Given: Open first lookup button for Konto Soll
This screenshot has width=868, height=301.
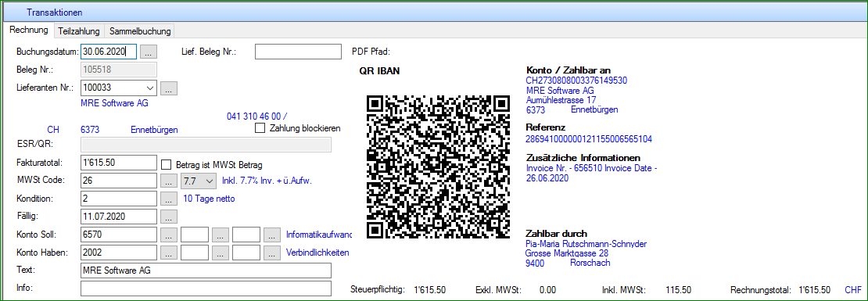Looking at the screenshot, I should tap(170, 235).
